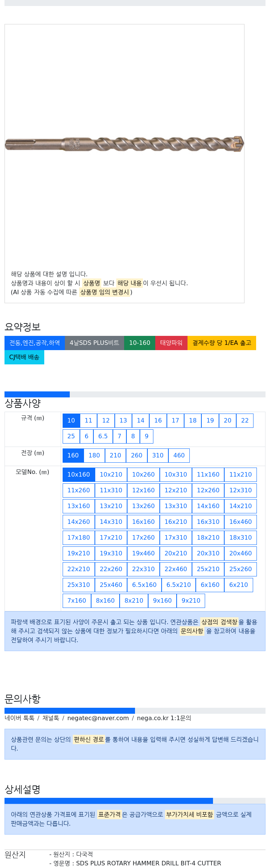Click the drill bit product image

pyautogui.click(x=124, y=144)
